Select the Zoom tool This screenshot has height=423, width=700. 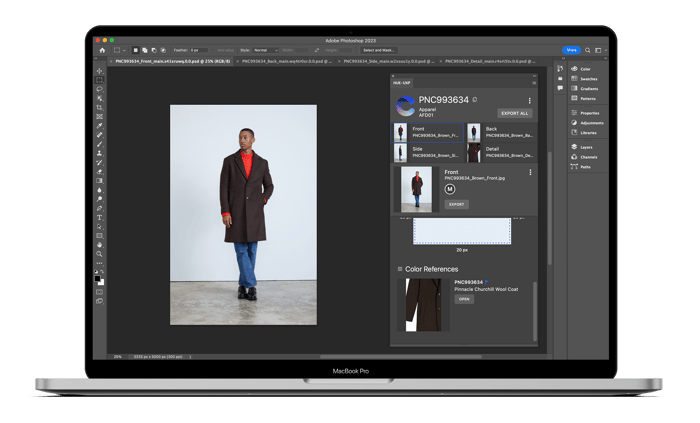[100, 254]
